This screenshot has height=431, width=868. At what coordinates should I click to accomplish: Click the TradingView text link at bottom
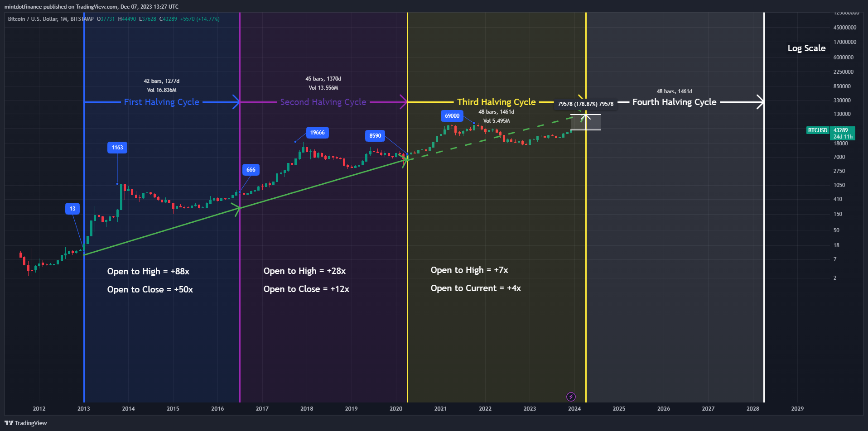coord(31,423)
